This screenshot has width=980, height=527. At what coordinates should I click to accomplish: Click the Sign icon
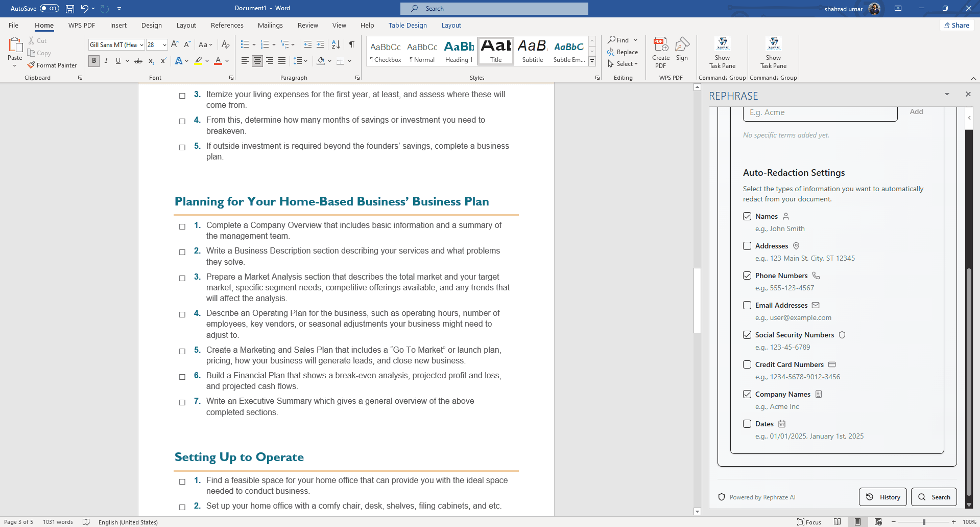point(682,49)
